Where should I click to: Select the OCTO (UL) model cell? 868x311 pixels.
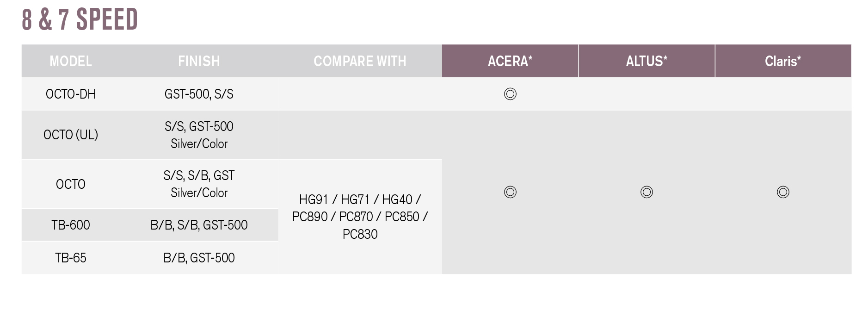pos(71,135)
